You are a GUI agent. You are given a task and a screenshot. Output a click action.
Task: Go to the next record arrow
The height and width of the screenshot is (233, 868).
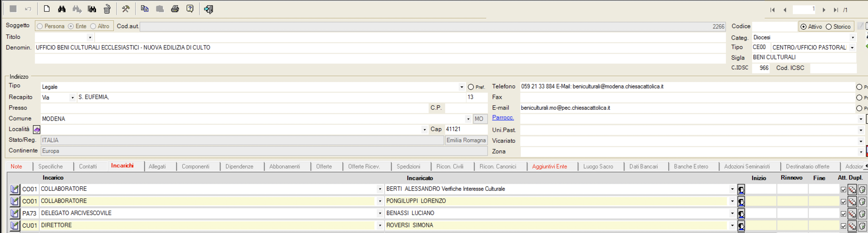pyautogui.click(x=824, y=10)
